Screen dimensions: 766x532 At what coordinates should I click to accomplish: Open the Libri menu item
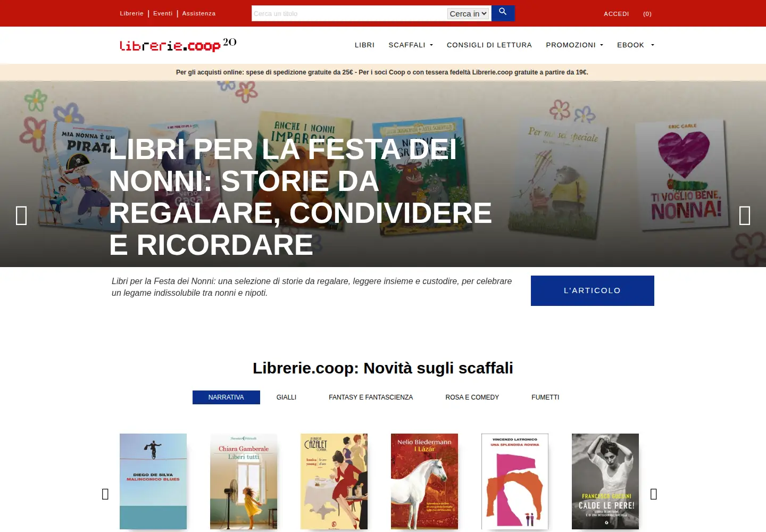coord(364,45)
